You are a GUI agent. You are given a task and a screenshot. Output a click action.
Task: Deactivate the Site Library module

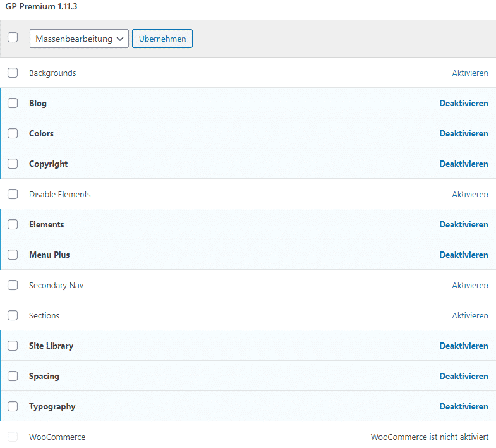pyautogui.click(x=464, y=346)
